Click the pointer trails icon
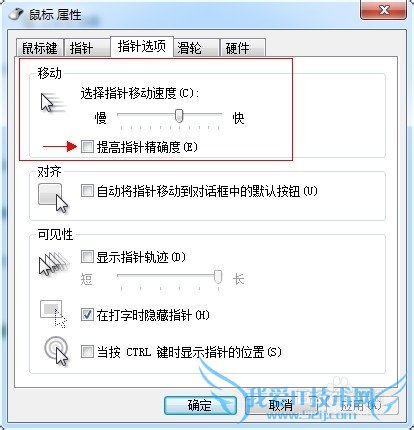414x430 pixels. pos(54,264)
